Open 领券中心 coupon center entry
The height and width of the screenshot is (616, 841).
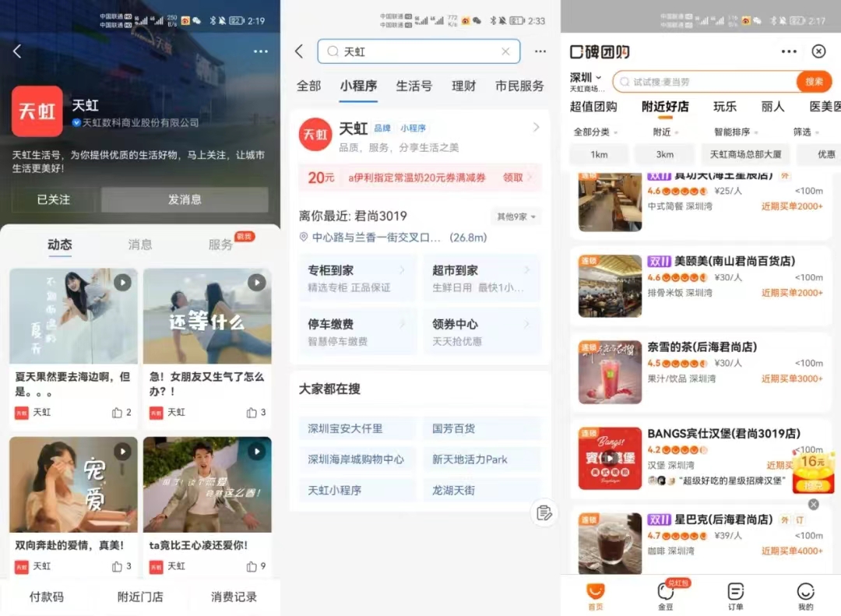[x=482, y=332]
